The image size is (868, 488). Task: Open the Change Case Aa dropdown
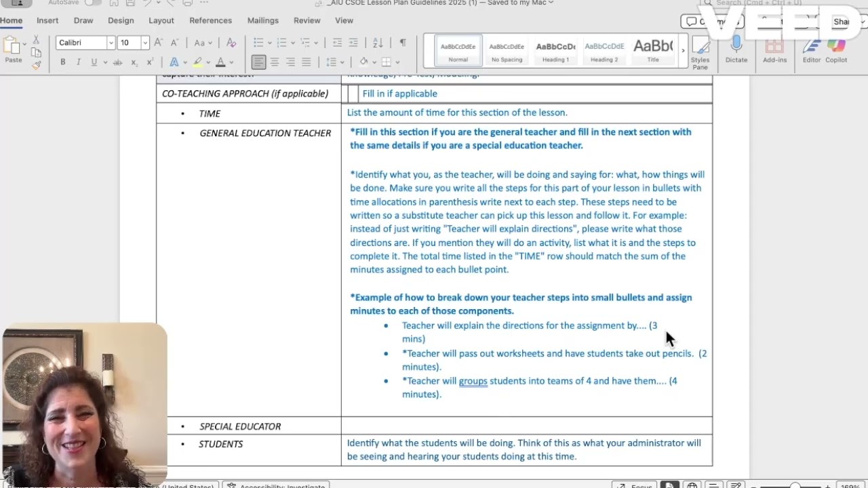(x=203, y=42)
